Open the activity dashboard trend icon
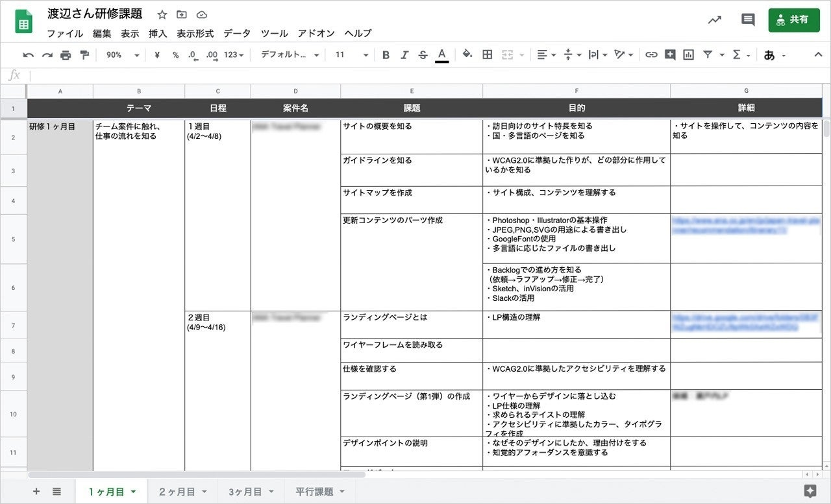The image size is (831, 504). [x=715, y=19]
